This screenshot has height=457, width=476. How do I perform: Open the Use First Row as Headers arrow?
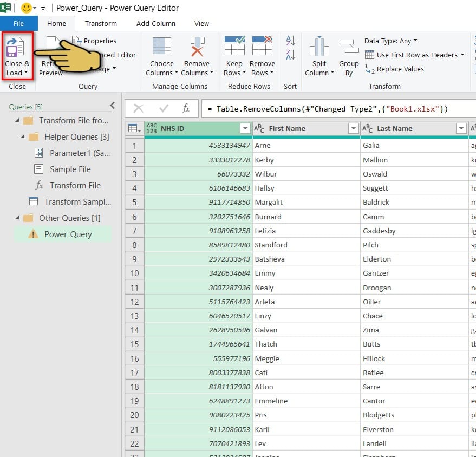tap(462, 55)
